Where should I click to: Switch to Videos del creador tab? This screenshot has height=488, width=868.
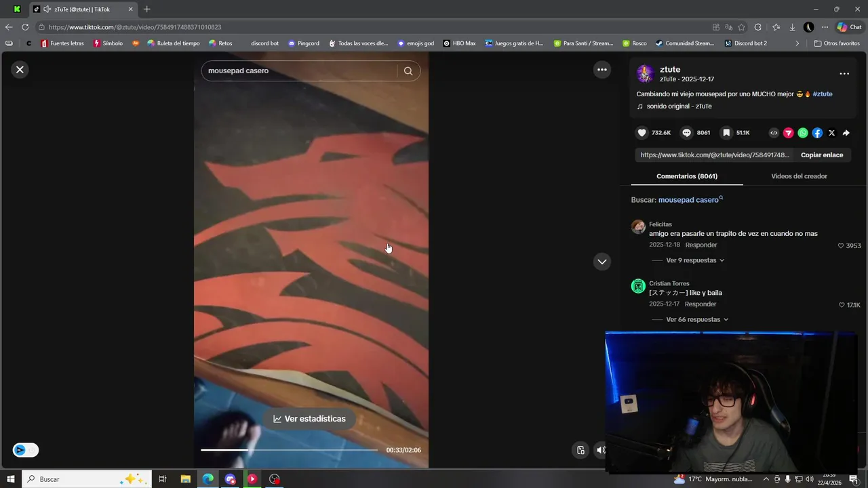click(x=799, y=176)
